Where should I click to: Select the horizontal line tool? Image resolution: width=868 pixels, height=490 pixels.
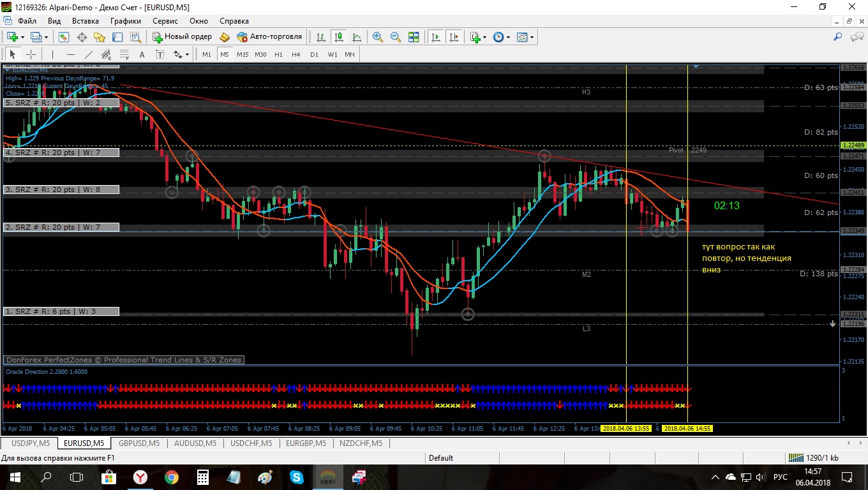tap(70, 54)
